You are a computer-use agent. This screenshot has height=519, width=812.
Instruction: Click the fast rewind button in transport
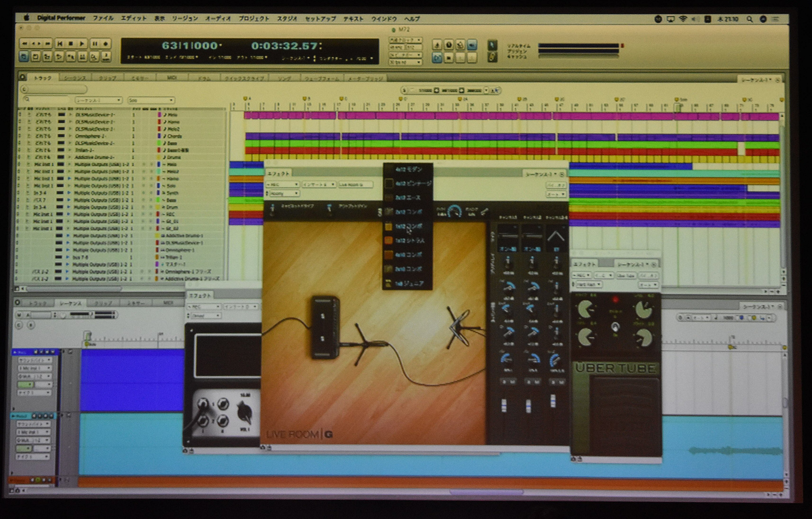24,44
